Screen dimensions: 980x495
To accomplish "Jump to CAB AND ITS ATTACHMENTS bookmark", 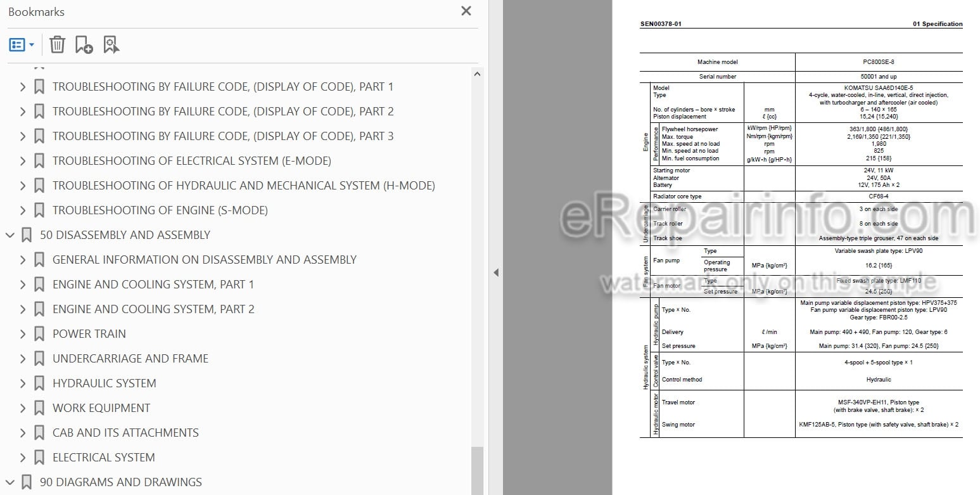I will tap(125, 433).
